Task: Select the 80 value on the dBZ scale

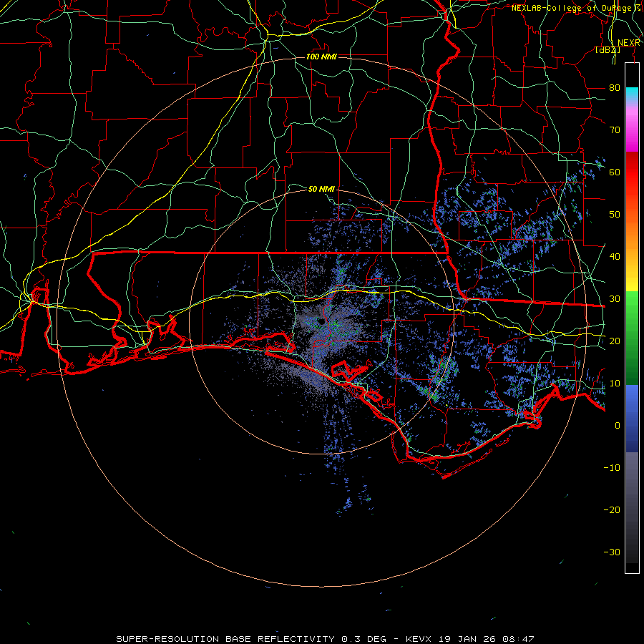Action: [x=615, y=87]
